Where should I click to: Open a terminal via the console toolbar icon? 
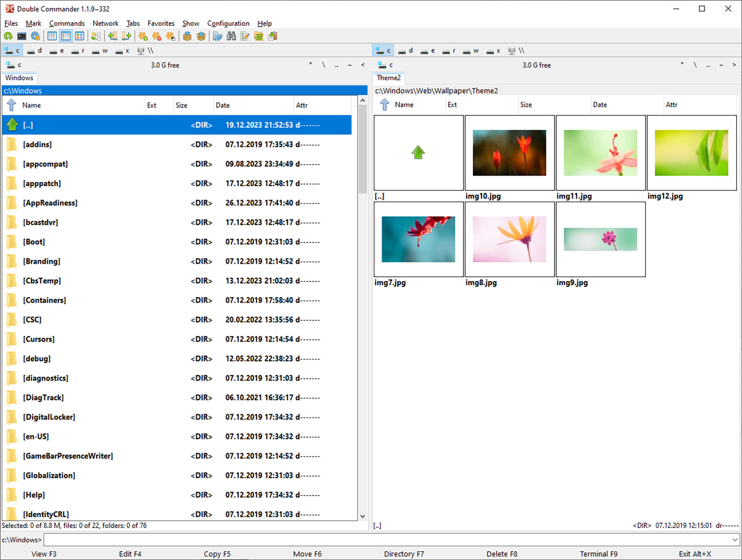pos(22,36)
